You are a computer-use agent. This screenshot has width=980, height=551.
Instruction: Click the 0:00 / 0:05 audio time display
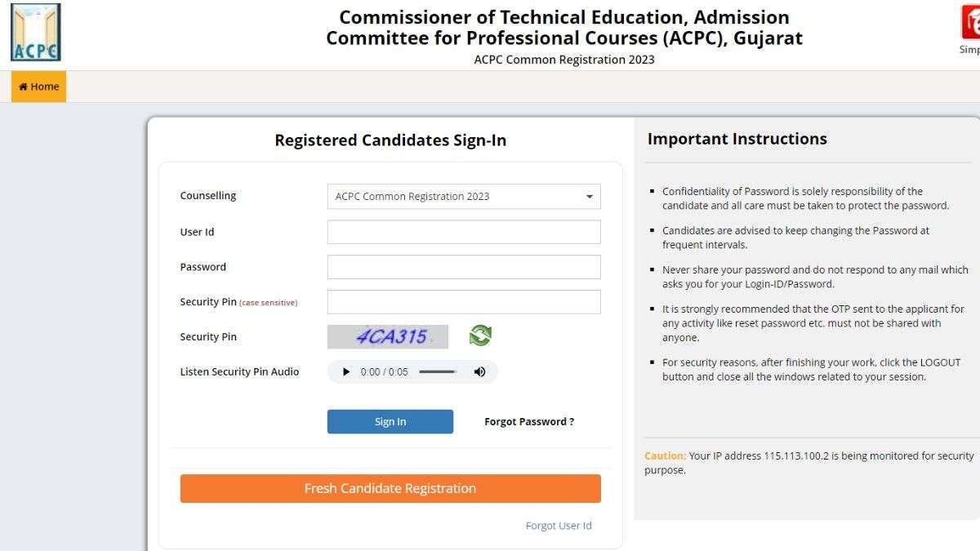click(384, 371)
